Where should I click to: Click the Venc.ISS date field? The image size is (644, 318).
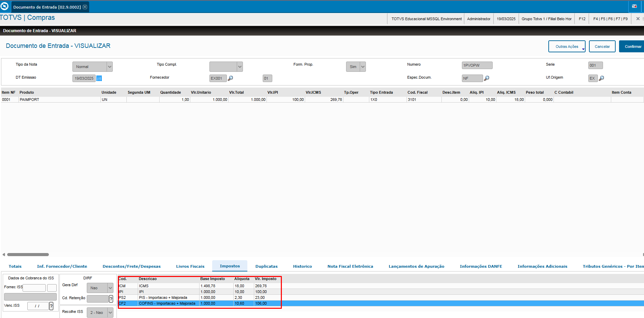(38, 306)
